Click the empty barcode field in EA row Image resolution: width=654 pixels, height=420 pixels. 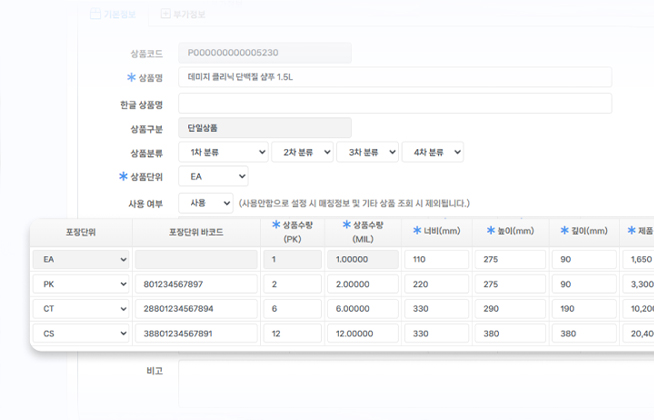(x=196, y=259)
